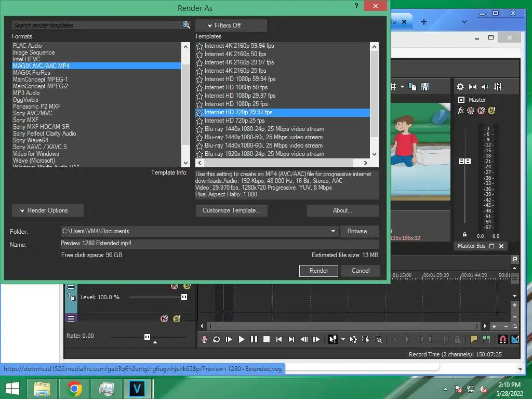This screenshot has width=532, height=399.
Task: Pause timeline playback
Action: (x=254, y=339)
